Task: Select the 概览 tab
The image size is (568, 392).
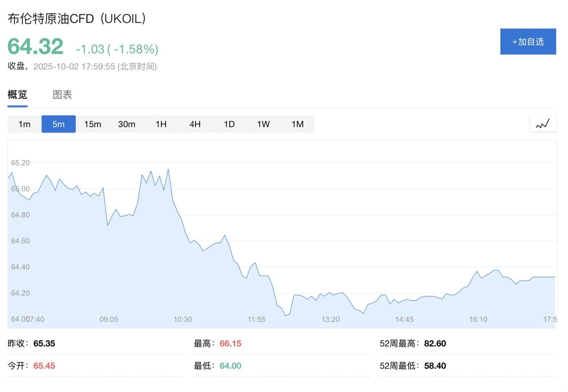Action: click(x=17, y=95)
